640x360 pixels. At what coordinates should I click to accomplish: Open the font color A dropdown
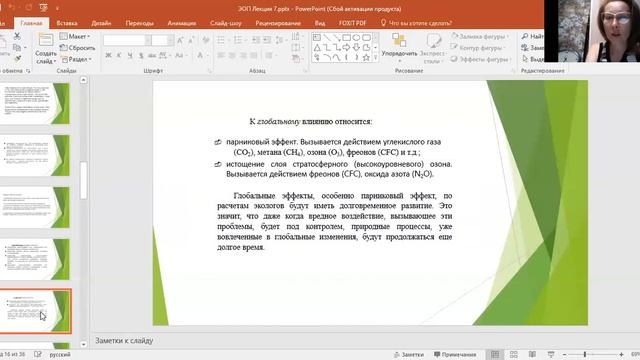[201, 55]
